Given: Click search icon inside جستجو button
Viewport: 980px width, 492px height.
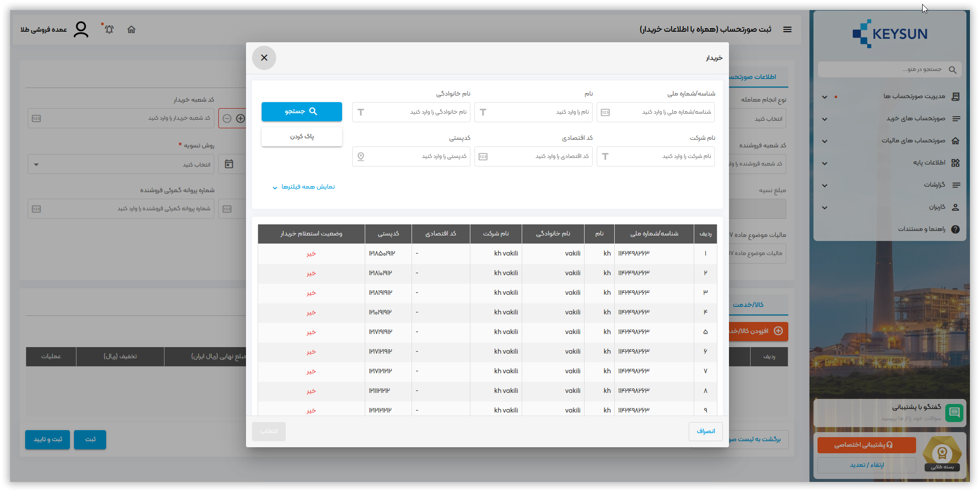Looking at the screenshot, I should (313, 112).
